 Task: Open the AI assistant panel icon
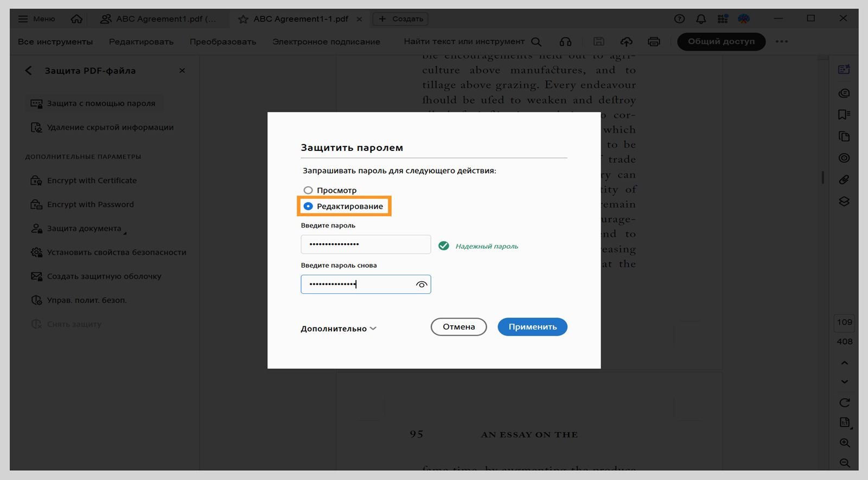(844, 70)
